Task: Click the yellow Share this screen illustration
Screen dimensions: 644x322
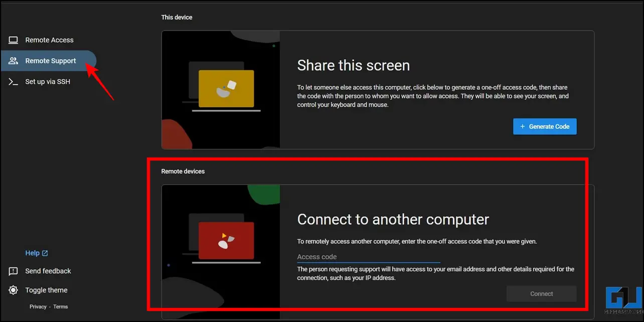Action: (x=226, y=89)
